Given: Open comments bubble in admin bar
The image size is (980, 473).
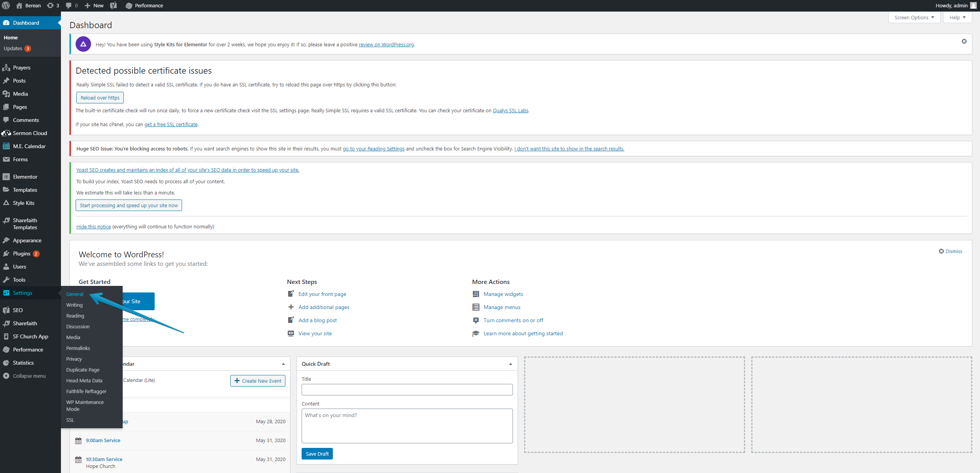Looking at the screenshot, I should click(x=69, y=5).
